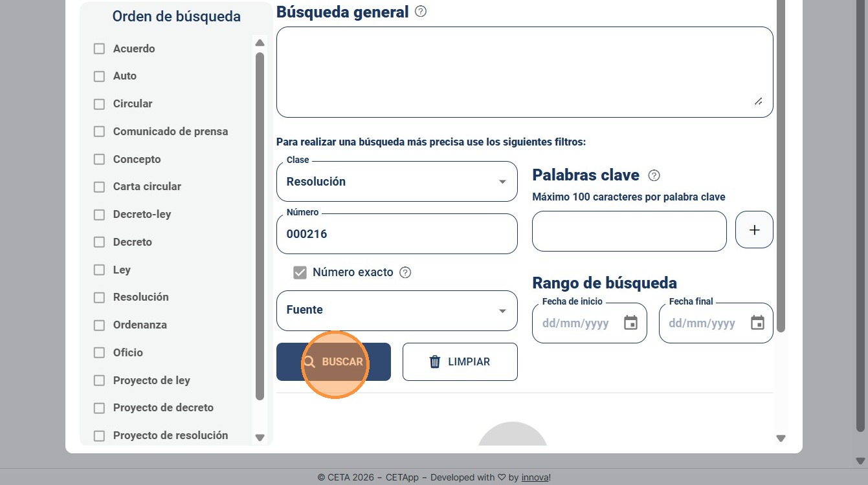The image size is (868, 485).
Task: Check the Decreto-ley checkbox
Action: tap(99, 214)
